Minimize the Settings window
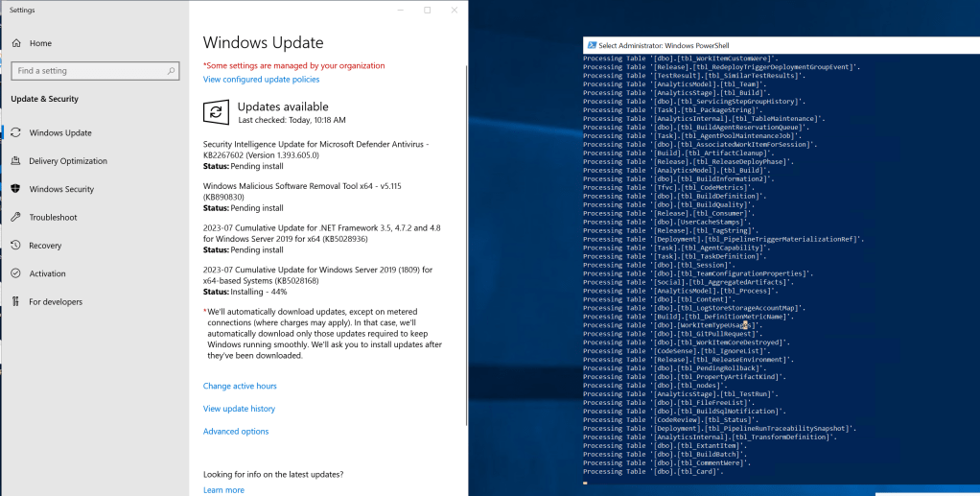 tap(400, 10)
